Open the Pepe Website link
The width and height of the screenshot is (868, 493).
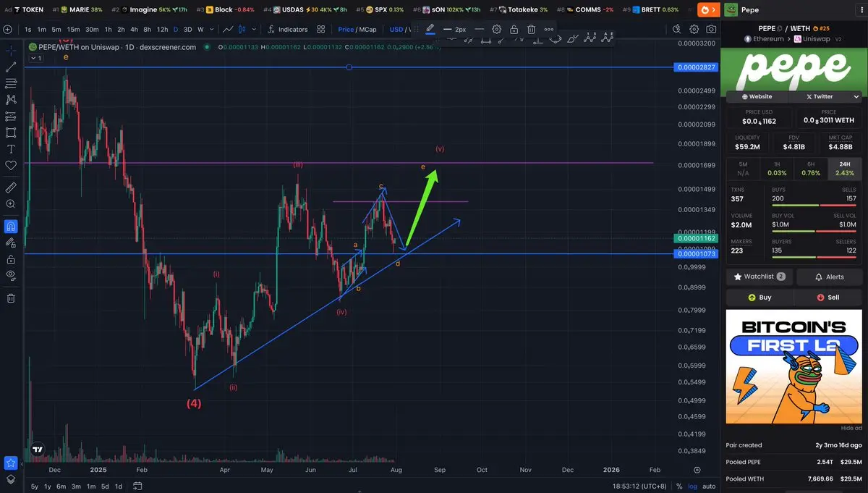pyautogui.click(x=759, y=96)
